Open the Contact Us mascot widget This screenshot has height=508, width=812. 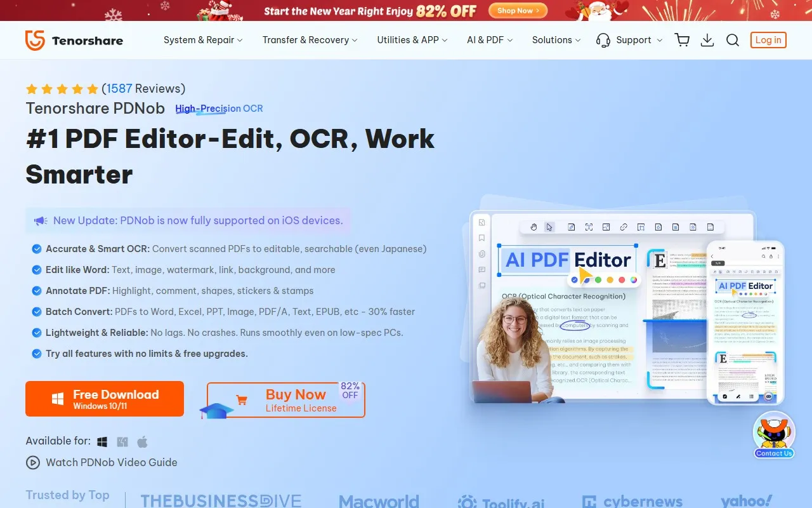click(x=774, y=435)
